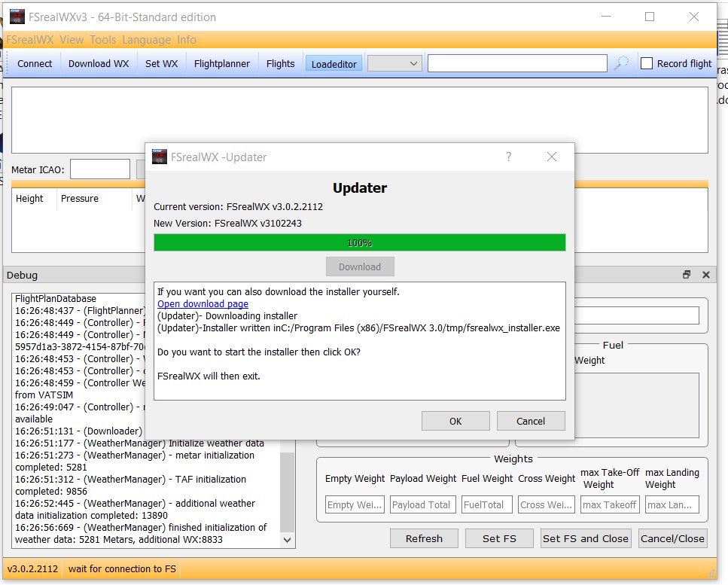This screenshot has height=585, width=728.
Task: Click 'wait for connection to FS' status text
Action: pyautogui.click(x=122, y=568)
